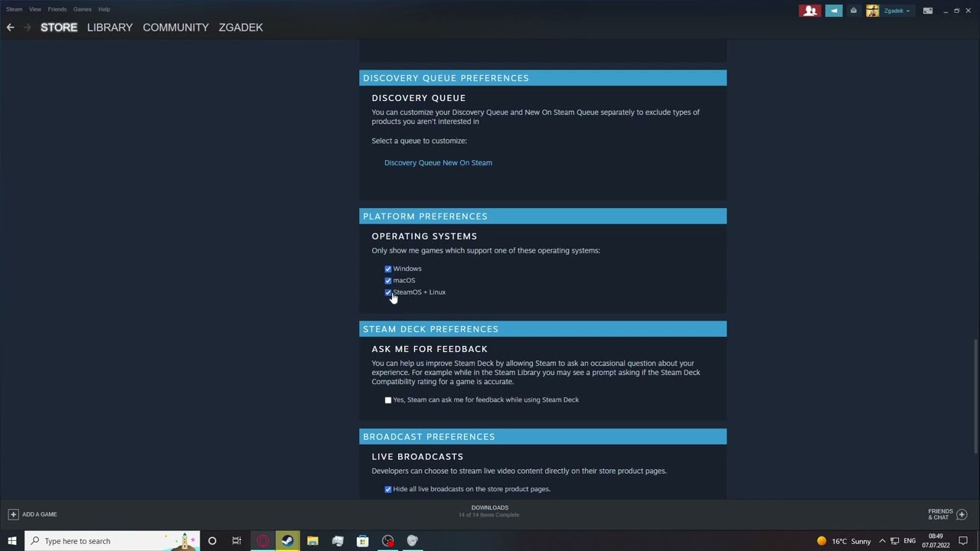Open the Help menu
Image resolution: width=980 pixels, height=551 pixels.
point(104,9)
